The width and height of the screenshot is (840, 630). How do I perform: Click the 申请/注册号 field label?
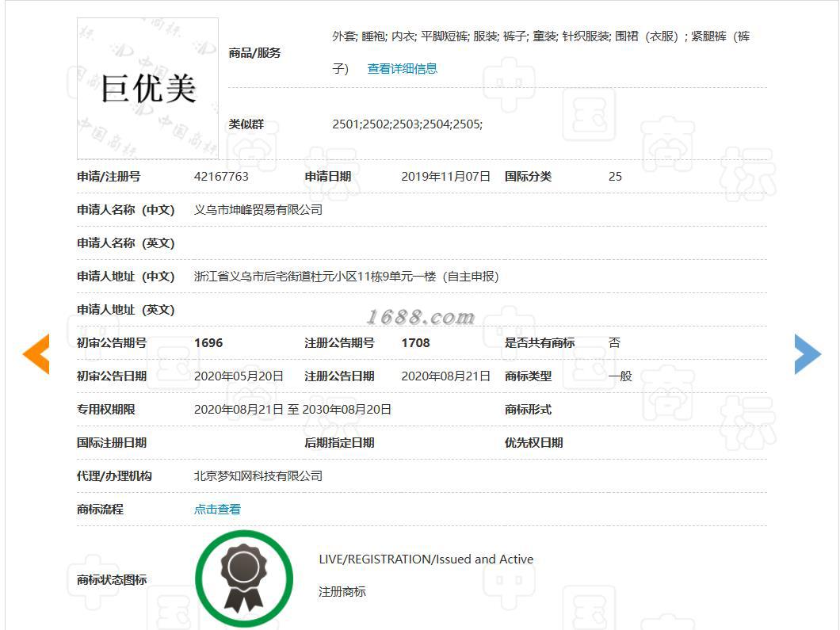coord(109,177)
